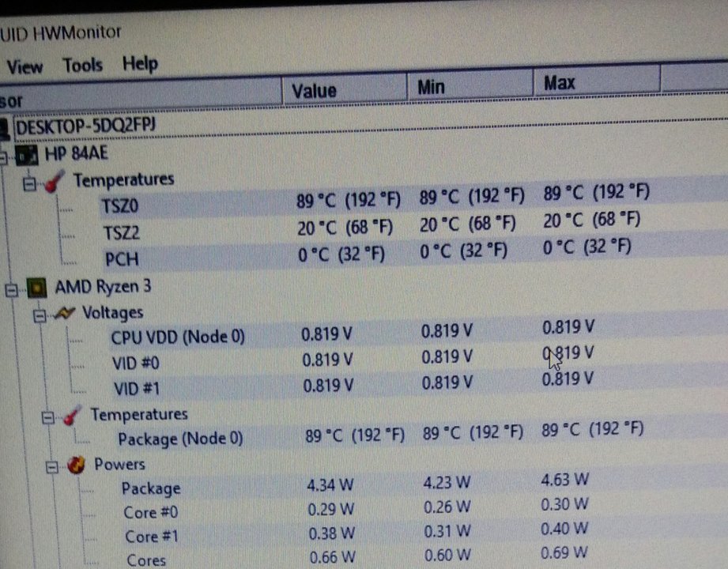
Task: Select the HP 84AE tree item
Action: [76, 153]
